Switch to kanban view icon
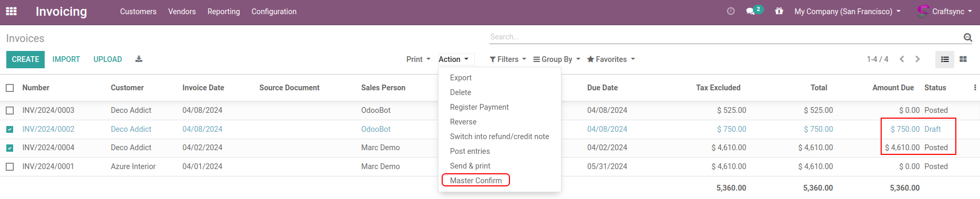The height and width of the screenshot is (199, 980). tap(963, 59)
